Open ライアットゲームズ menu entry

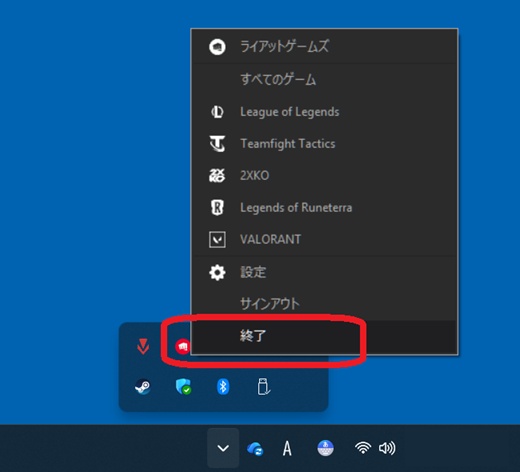coord(324,47)
